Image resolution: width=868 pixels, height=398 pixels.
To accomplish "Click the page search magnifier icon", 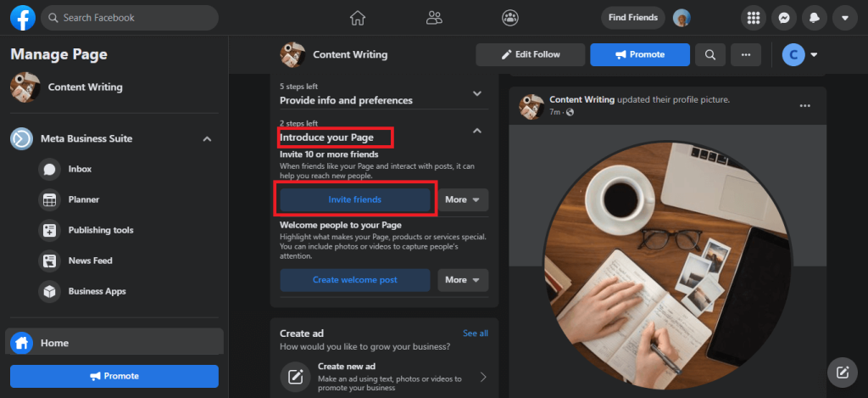I will point(710,54).
